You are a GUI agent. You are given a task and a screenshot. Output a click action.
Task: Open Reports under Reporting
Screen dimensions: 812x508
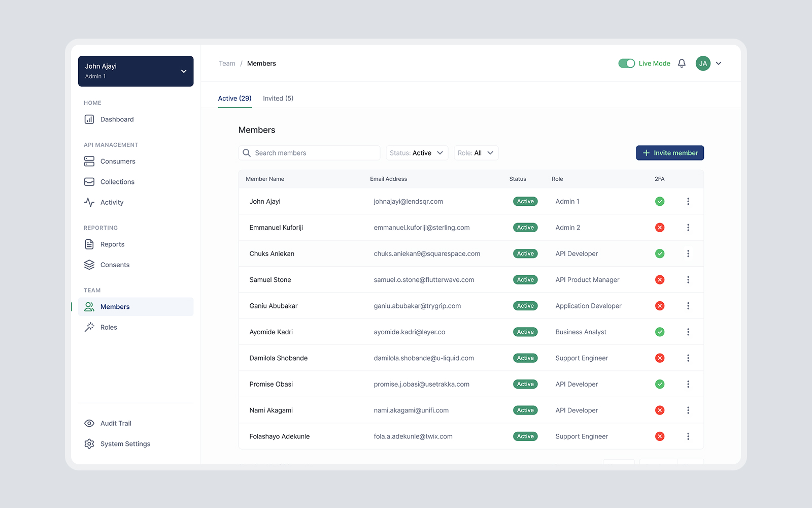(112, 244)
